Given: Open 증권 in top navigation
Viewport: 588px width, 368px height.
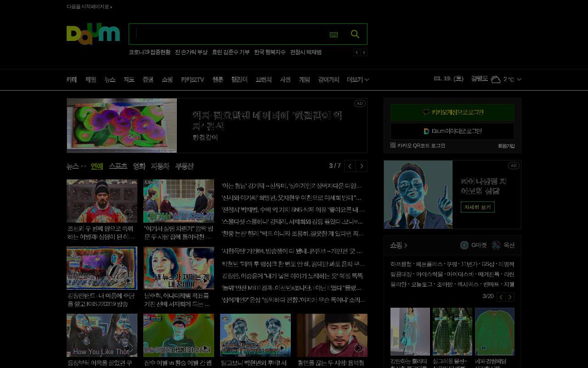Looking at the screenshot, I should pos(148,80).
